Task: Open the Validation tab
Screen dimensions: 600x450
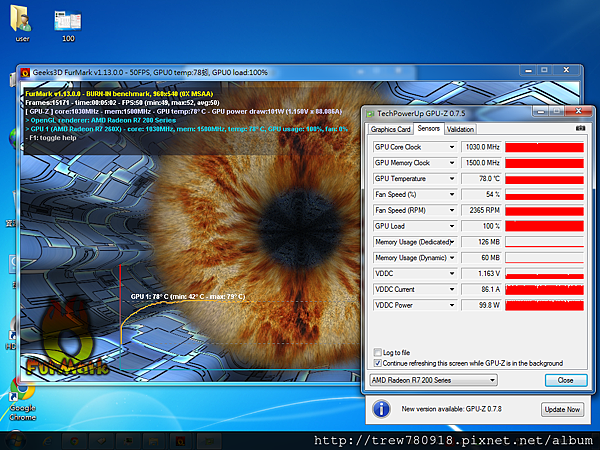Action: [460, 129]
